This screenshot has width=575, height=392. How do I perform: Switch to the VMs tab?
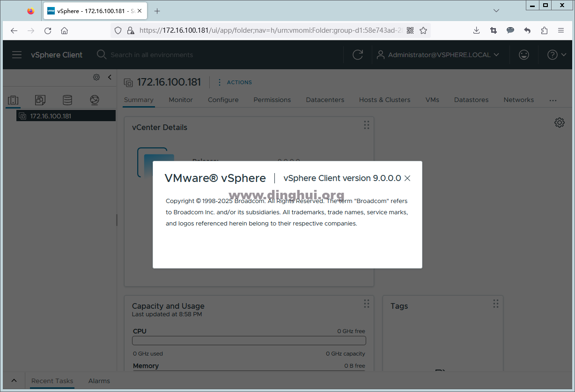pyautogui.click(x=432, y=100)
